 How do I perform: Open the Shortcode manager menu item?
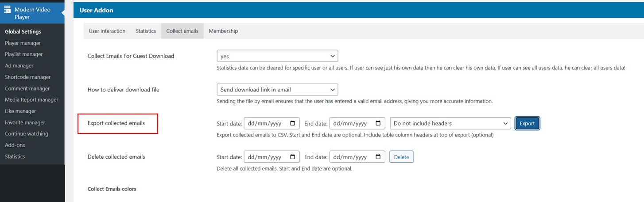tap(27, 77)
